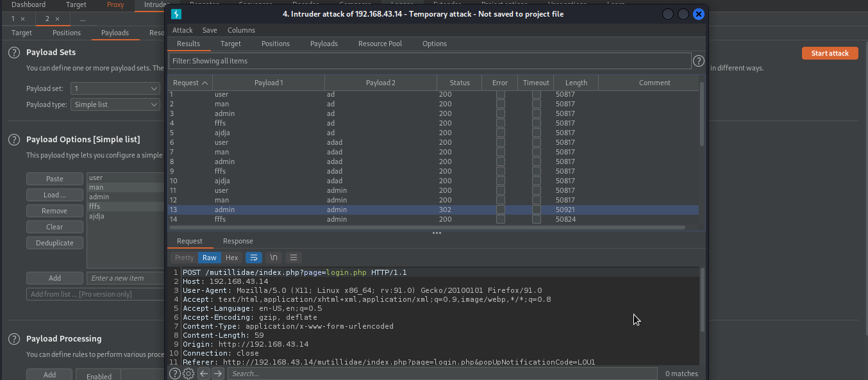Switch to Positions tab in attack window
This screenshot has height=380, width=868.
[x=276, y=44]
